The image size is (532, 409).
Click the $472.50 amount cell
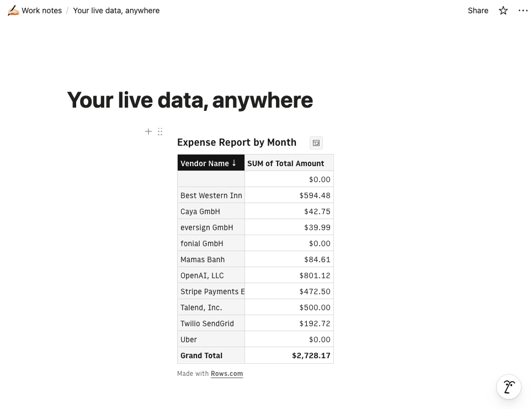289,291
